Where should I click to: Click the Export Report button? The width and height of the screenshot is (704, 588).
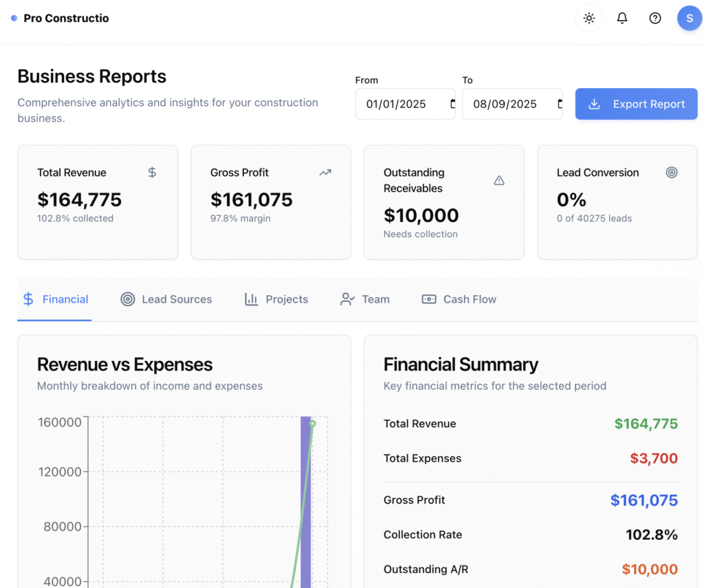coord(636,104)
